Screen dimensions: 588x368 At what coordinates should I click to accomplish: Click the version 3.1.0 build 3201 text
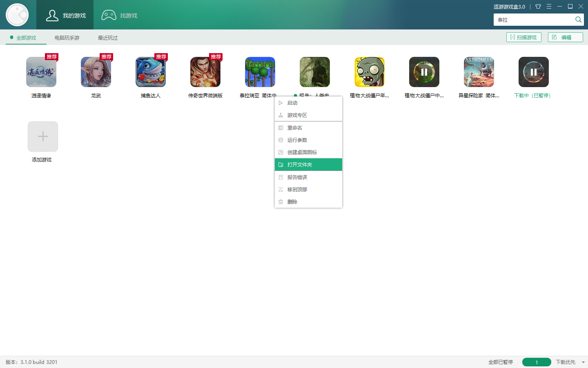click(31, 362)
